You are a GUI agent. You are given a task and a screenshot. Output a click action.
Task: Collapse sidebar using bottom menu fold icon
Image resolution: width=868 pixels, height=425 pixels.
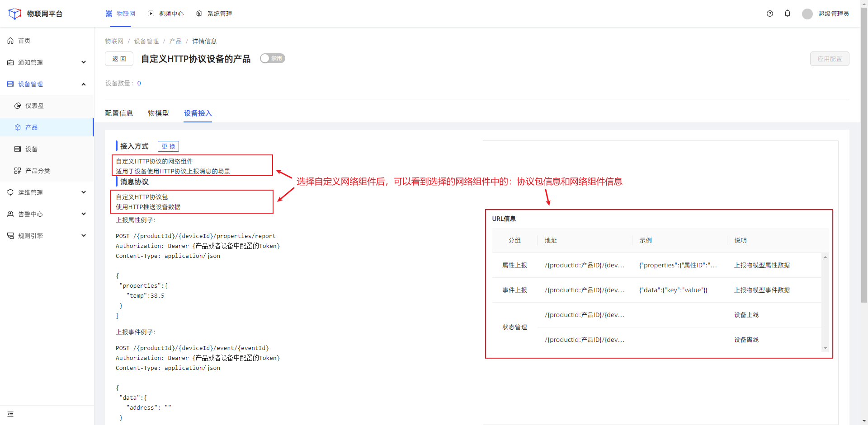point(10,414)
